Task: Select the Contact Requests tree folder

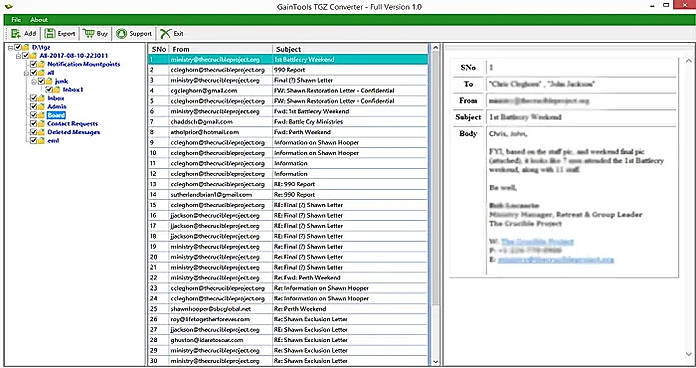Action: click(x=73, y=123)
